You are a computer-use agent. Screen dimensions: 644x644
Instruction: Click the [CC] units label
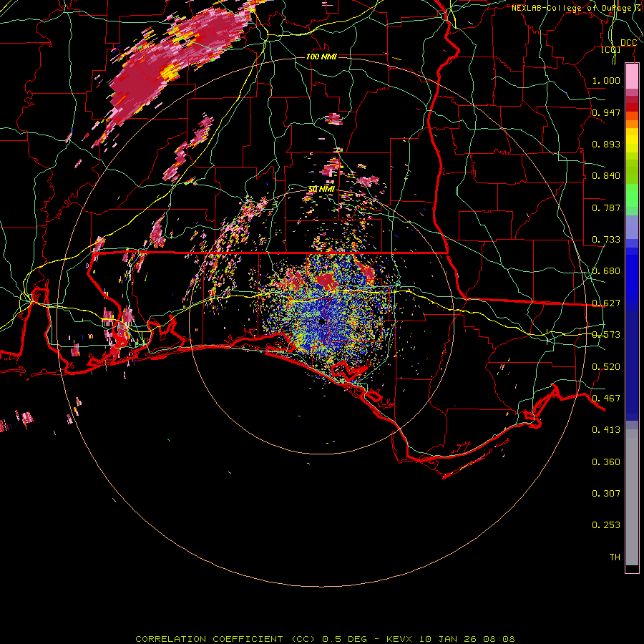coord(611,49)
